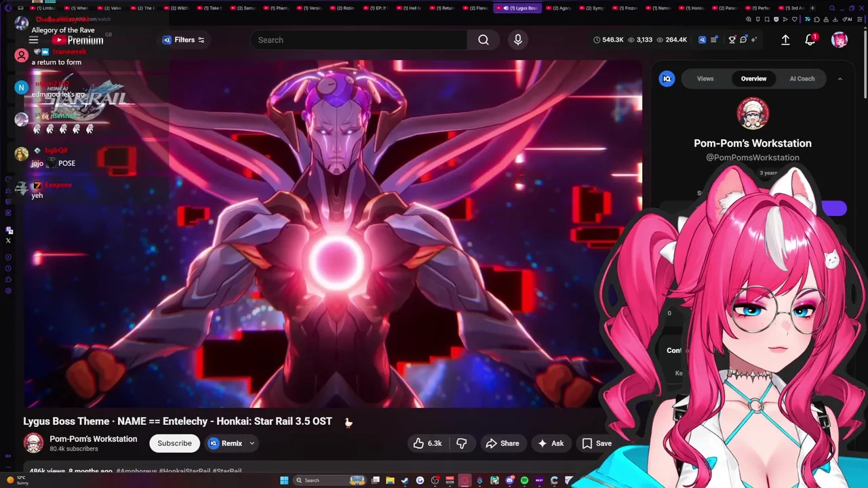This screenshot has width=868, height=488.
Task: Share the video
Action: click(x=502, y=443)
